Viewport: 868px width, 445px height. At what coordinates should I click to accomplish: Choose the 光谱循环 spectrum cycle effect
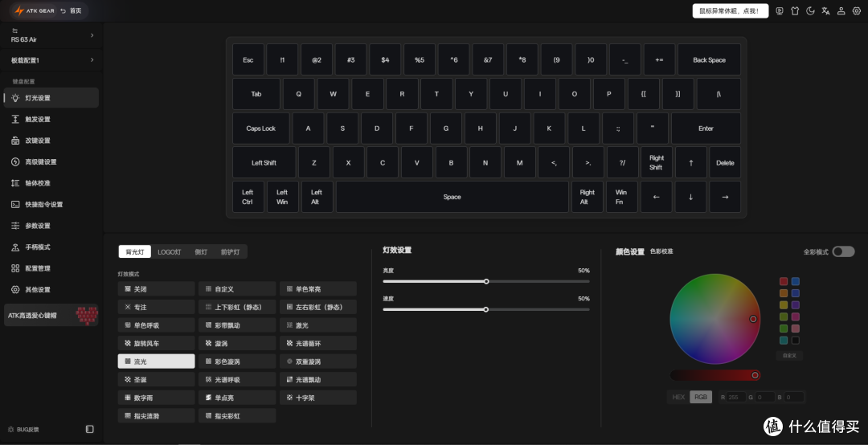pos(317,343)
